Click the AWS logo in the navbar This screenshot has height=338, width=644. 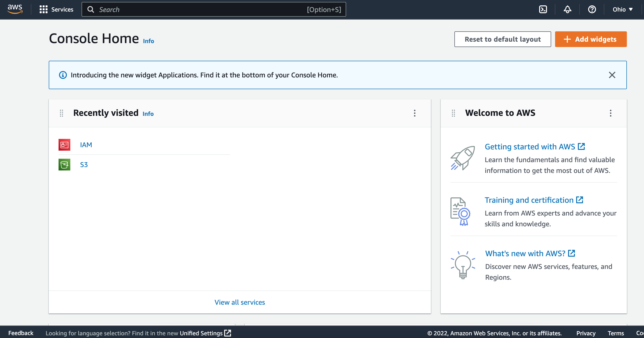click(15, 9)
